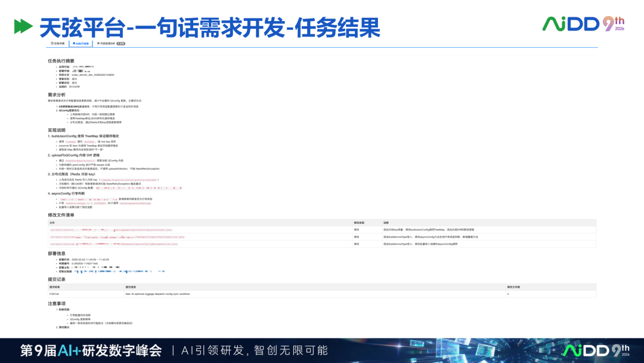The width and height of the screenshot is (644, 363).
Task: Click the 提交记录 heading
Action: (56, 279)
